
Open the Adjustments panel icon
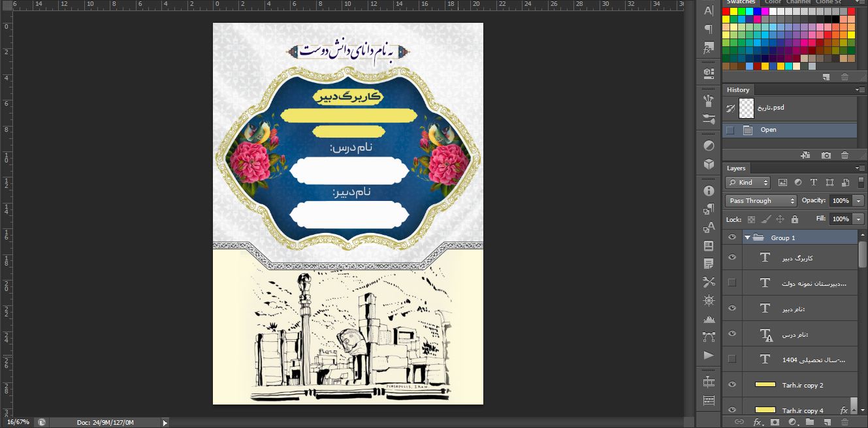(x=709, y=145)
